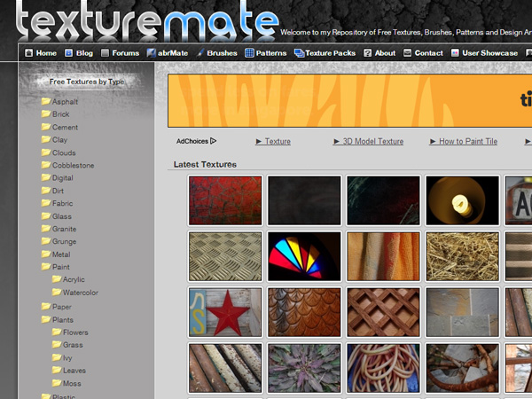Click the Texture Packs stacked icon
The height and width of the screenshot is (399, 532).
[x=299, y=53]
